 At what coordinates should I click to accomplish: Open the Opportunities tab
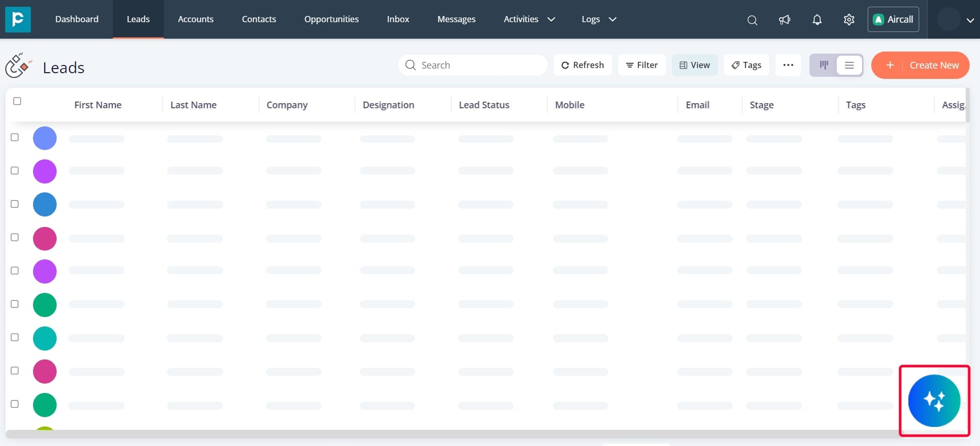tap(331, 19)
